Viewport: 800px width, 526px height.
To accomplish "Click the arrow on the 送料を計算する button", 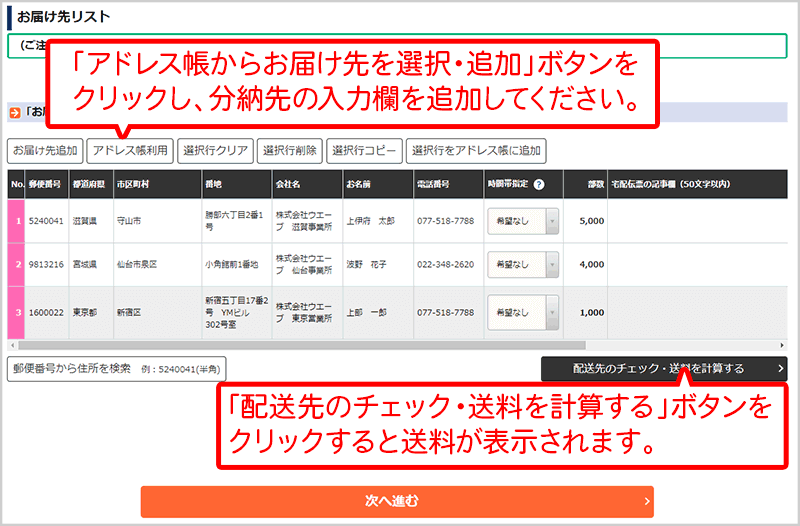I will tap(779, 368).
